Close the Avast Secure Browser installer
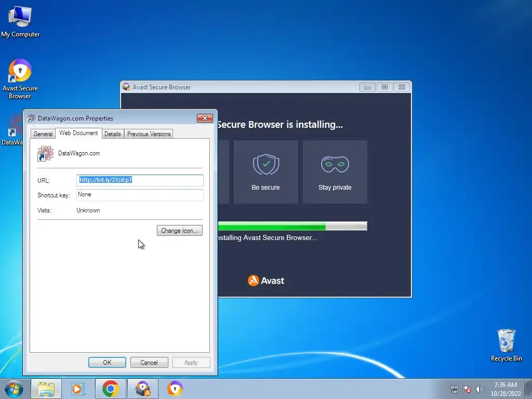532x399 pixels. coord(402,87)
